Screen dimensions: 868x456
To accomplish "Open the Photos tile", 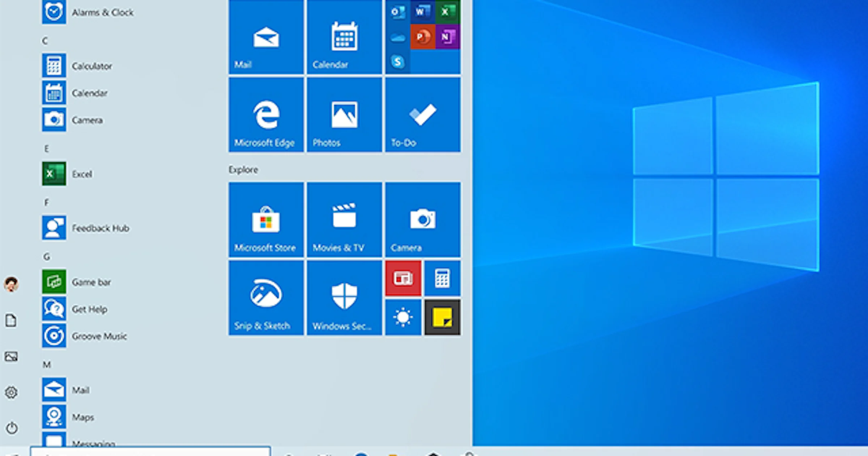I will [x=344, y=115].
